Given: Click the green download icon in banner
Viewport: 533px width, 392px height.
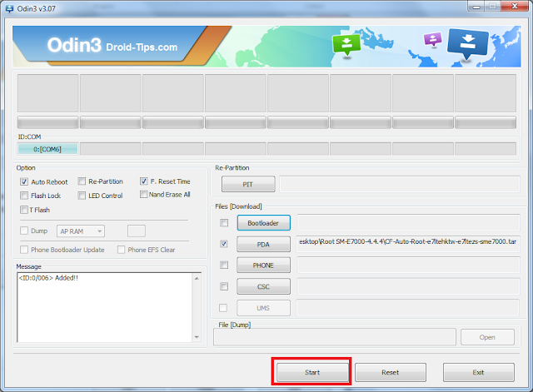Looking at the screenshot, I should click(346, 44).
